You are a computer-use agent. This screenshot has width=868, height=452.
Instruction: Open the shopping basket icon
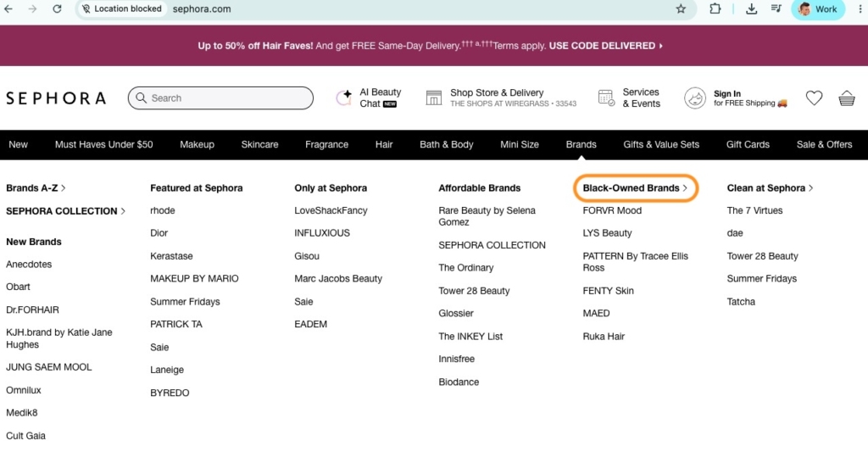click(847, 98)
